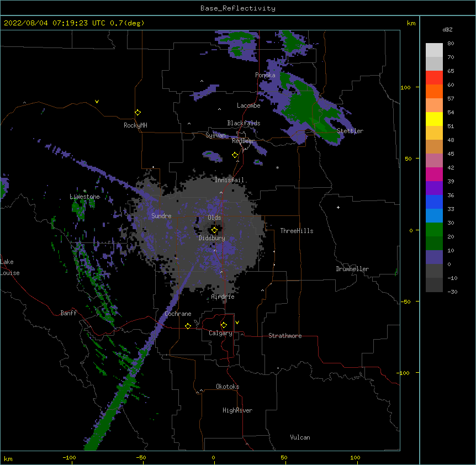Click the 100 km tick on right axis
Viewport: 476px width, 465px height.
click(x=405, y=87)
